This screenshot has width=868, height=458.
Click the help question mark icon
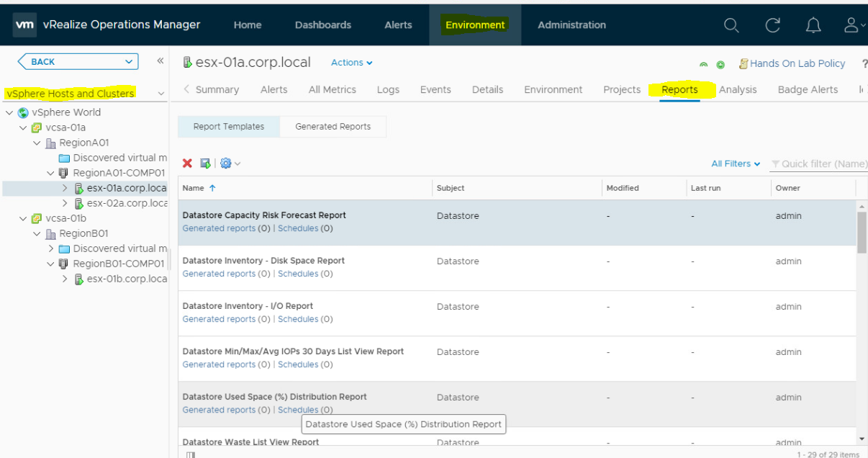click(864, 63)
